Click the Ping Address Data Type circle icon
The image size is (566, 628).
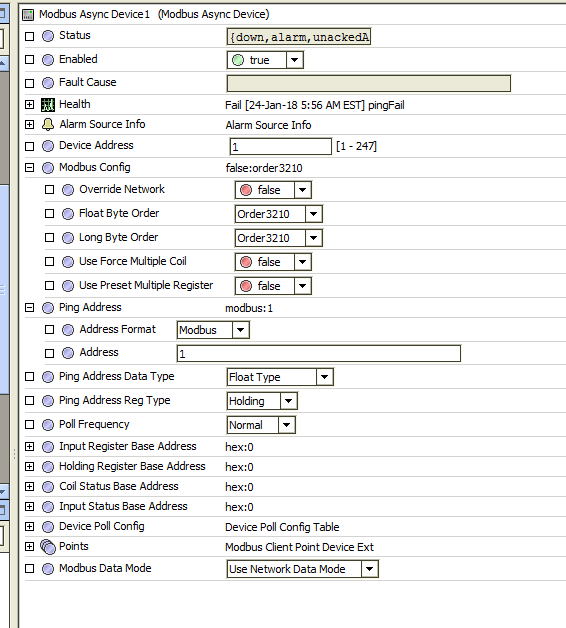pyautogui.click(x=48, y=377)
